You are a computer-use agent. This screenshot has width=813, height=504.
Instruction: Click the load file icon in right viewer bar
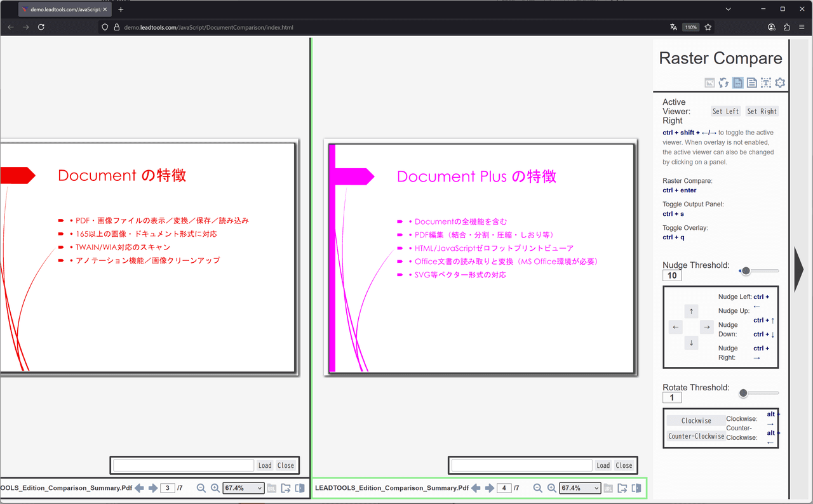point(622,488)
